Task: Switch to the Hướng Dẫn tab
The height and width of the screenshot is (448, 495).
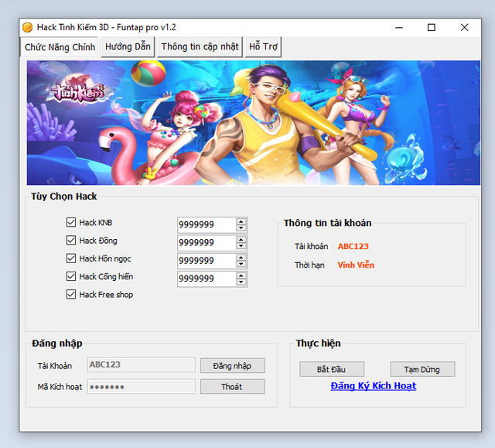Action: [128, 46]
